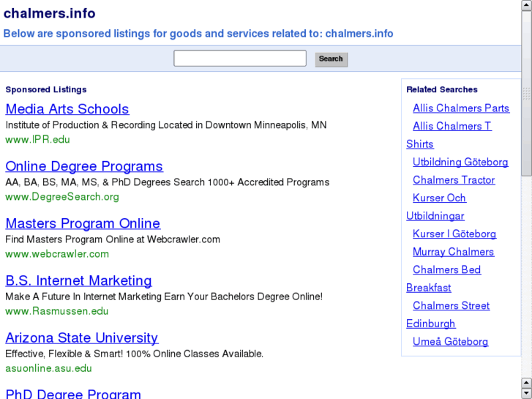Screen dimensions: 532x399
Task: Open Chalmers Bed Breakfast related search
Action: coord(447,270)
